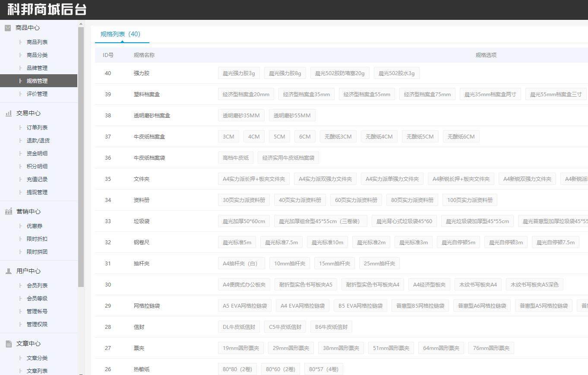Click the 文章中心 document icon

pos(8,343)
